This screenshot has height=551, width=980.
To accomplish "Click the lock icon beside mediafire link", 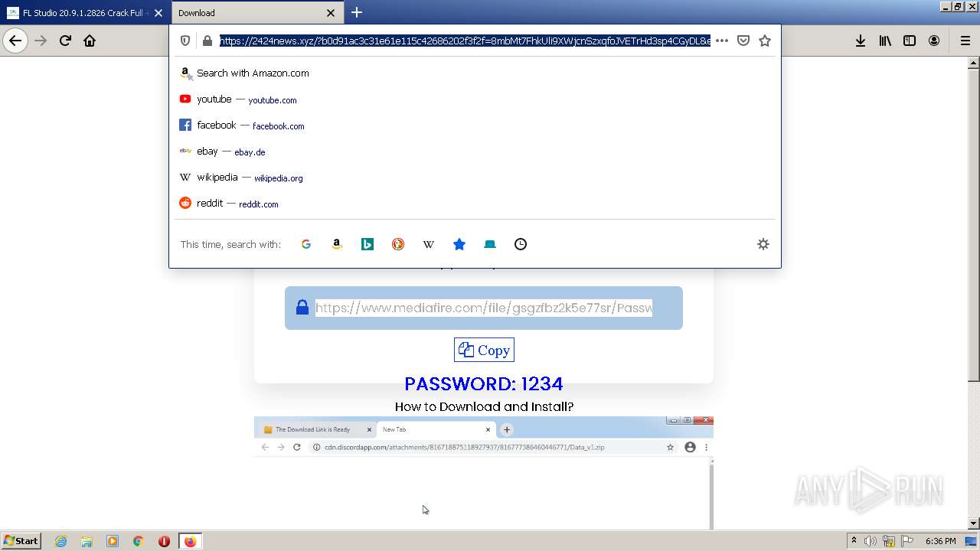I will (x=302, y=308).
